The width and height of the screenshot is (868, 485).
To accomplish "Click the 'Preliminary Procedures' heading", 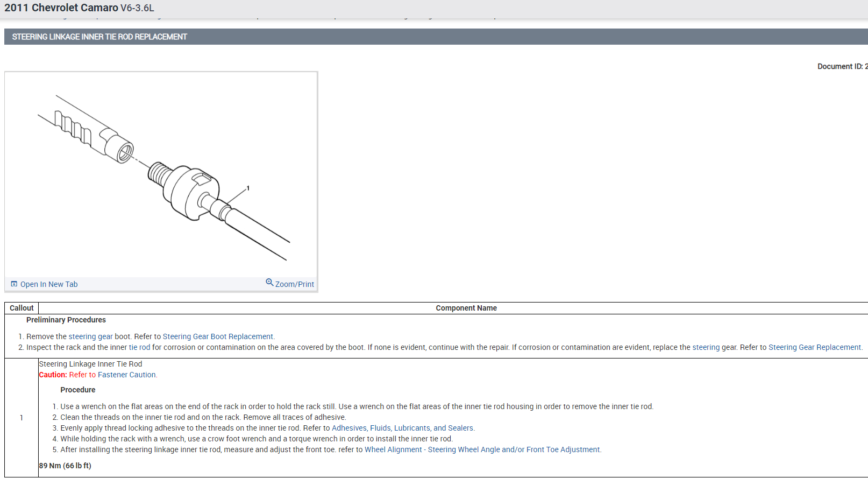I will (x=66, y=320).
